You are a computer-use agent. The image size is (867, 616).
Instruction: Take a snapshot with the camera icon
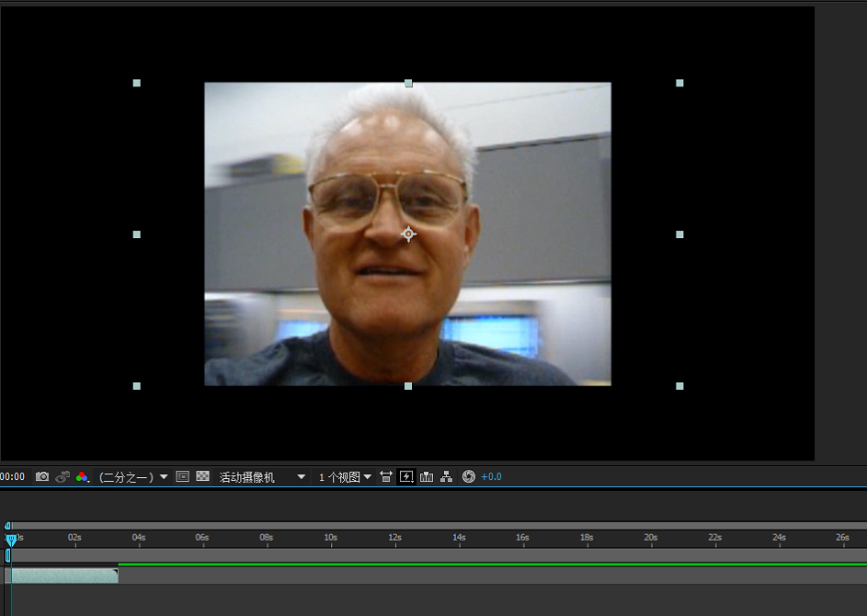point(42,476)
